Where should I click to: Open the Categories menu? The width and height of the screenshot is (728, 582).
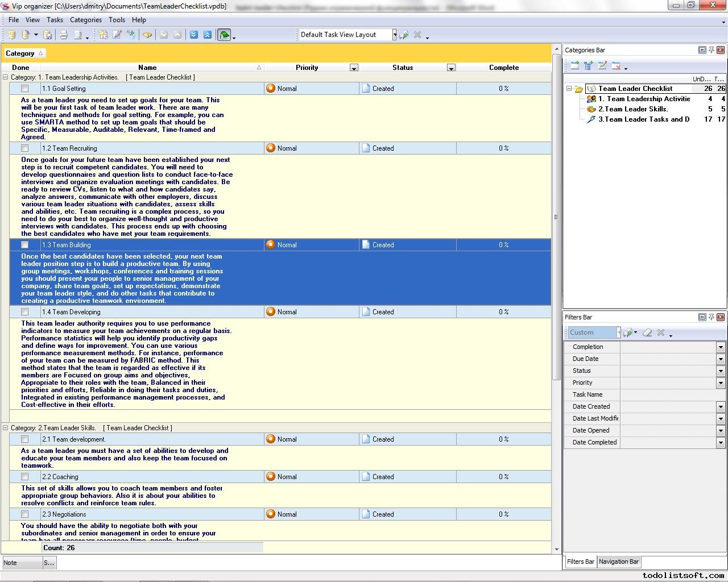pyautogui.click(x=86, y=20)
